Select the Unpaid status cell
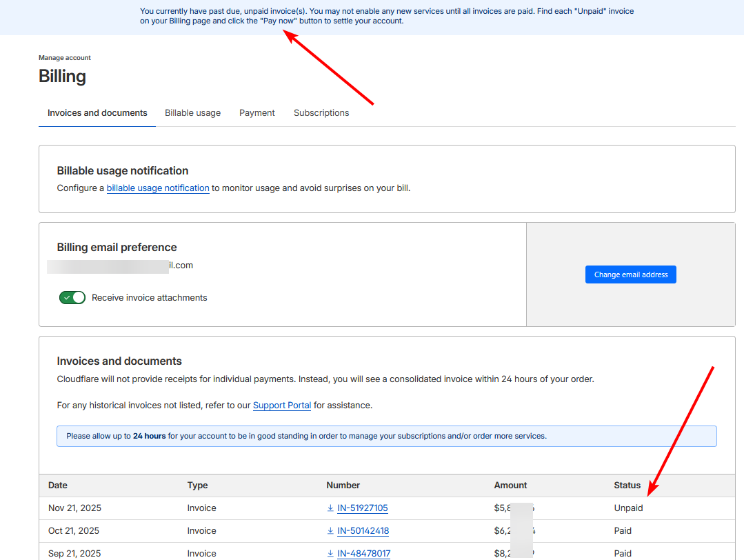 click(628, 508)
